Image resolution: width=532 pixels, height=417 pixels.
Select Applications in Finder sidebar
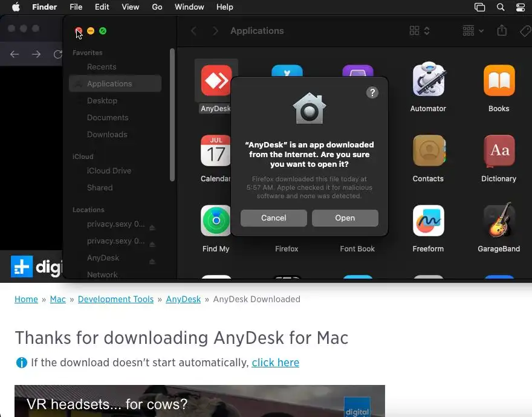coord(115,83)
